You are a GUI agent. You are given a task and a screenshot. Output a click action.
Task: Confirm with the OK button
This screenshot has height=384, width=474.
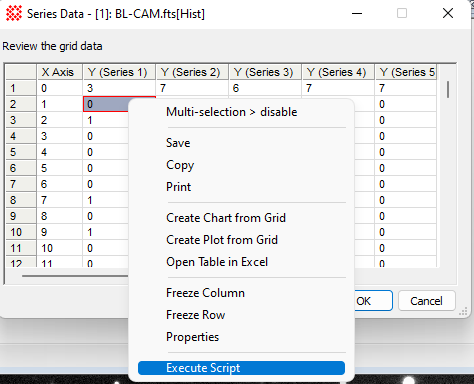[x=373, y=301]
